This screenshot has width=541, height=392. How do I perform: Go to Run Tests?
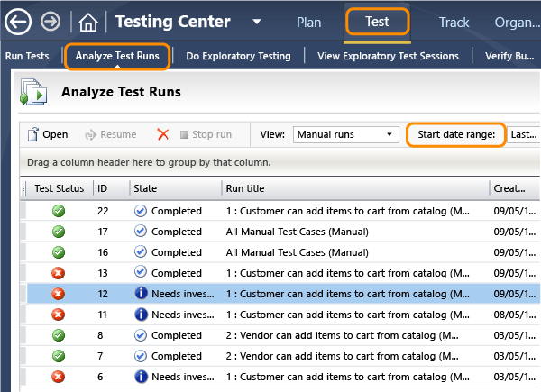tap(27, 56)
